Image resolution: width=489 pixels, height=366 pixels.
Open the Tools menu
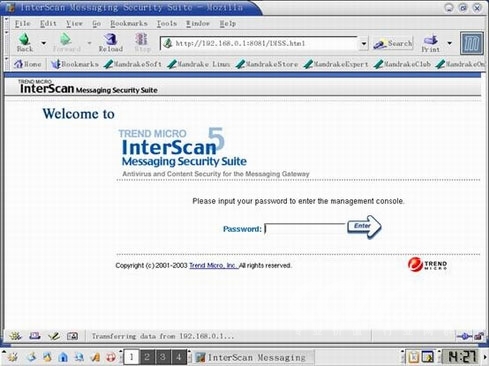tap(167, 23)
